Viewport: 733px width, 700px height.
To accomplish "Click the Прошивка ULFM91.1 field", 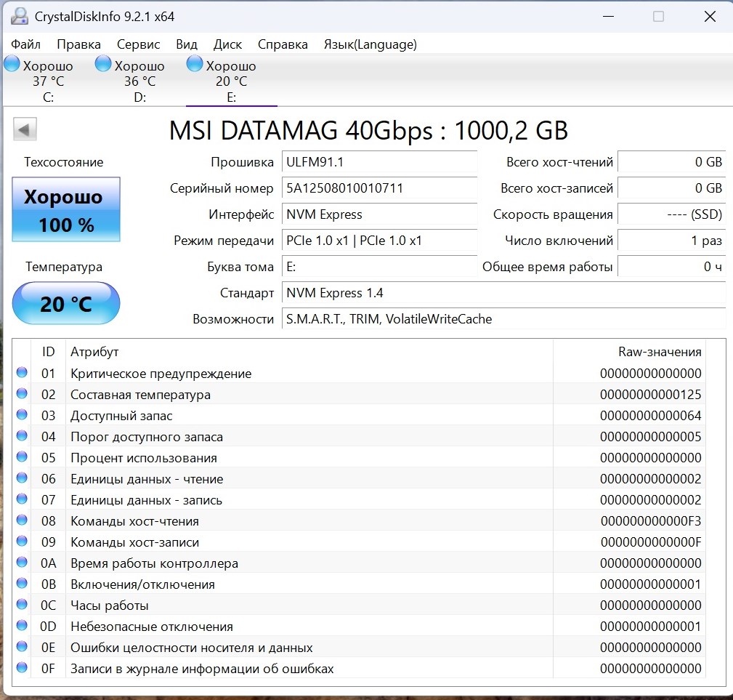I will point(379,162).
